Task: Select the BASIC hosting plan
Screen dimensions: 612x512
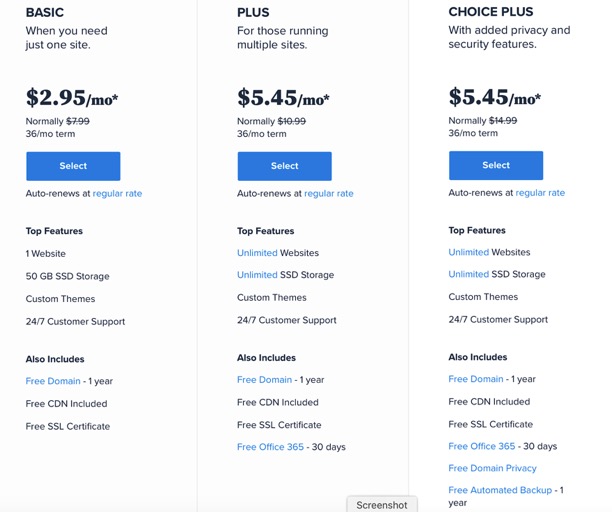Action: coord(73,166)
